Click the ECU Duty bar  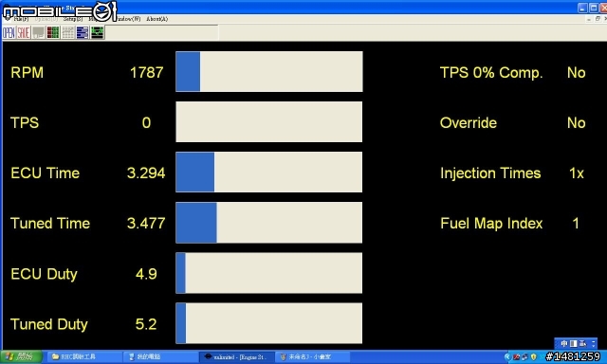coord(269,273)
